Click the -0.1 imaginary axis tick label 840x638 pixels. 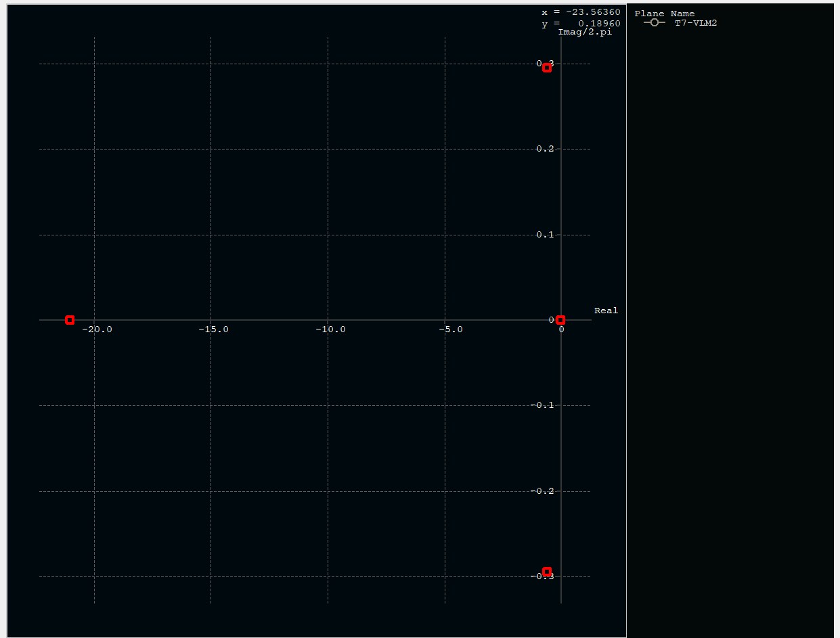click(542, 405)
